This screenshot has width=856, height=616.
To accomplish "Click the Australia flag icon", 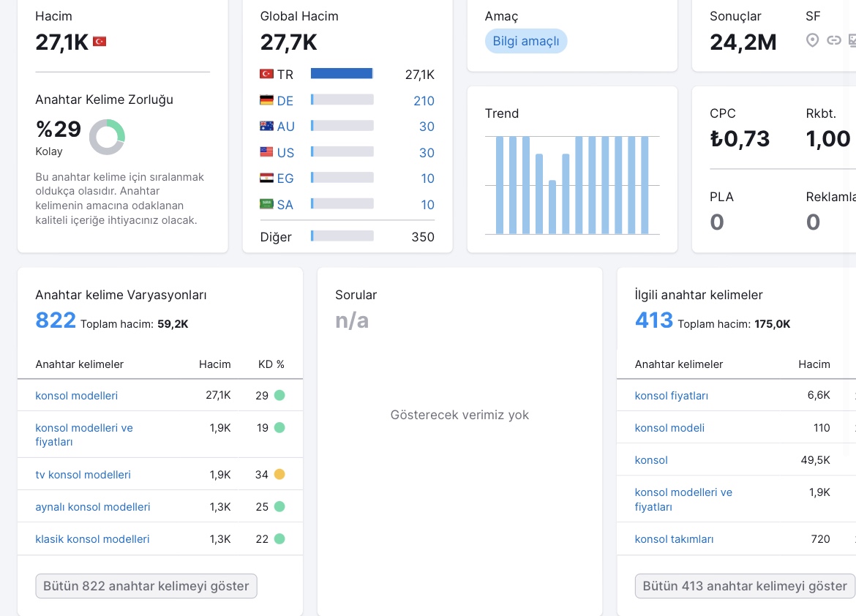I will [266, 126].
